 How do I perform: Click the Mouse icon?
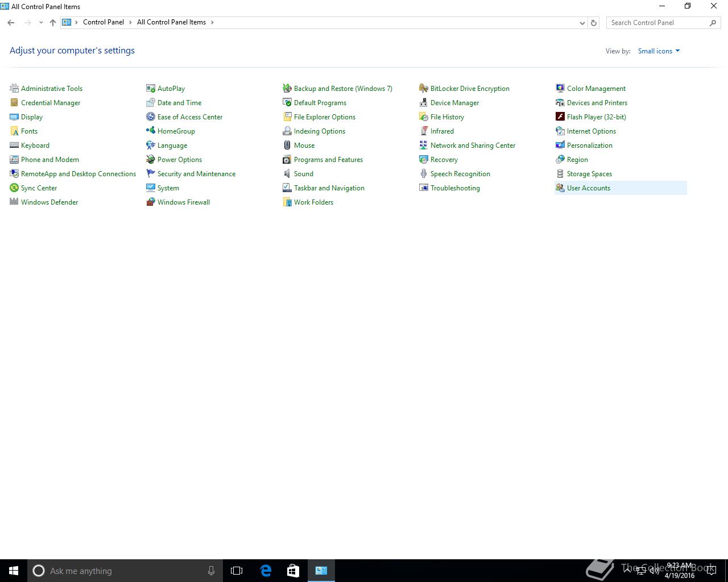(x=287, y=145)
